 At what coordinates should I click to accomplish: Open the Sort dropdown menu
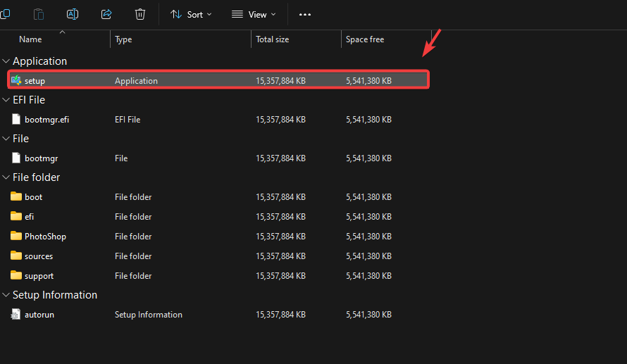click(191, 14)
